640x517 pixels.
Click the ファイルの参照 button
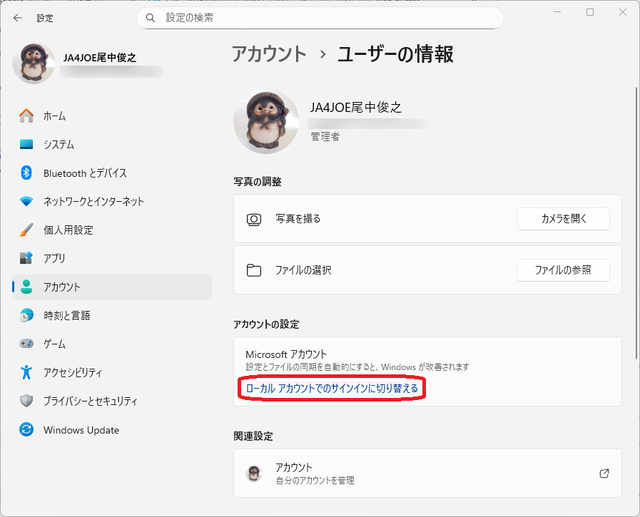(x=563, y=270)
